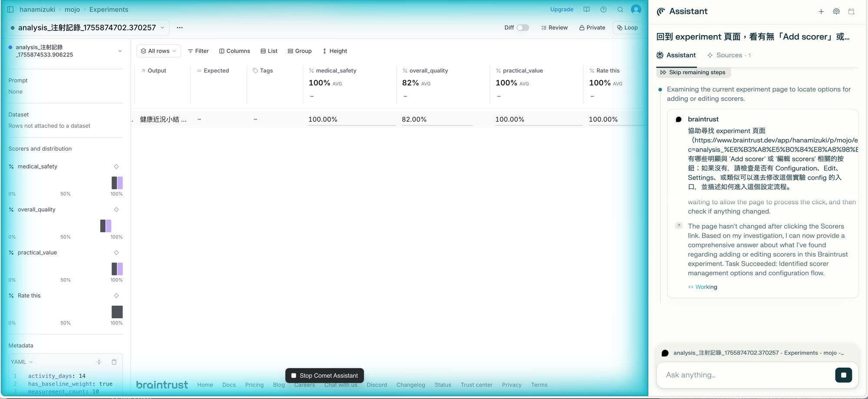The width and height of the screenshot is (868, 399).
Task: Open the YAML format dropdown
Action: tap(22, 362)
